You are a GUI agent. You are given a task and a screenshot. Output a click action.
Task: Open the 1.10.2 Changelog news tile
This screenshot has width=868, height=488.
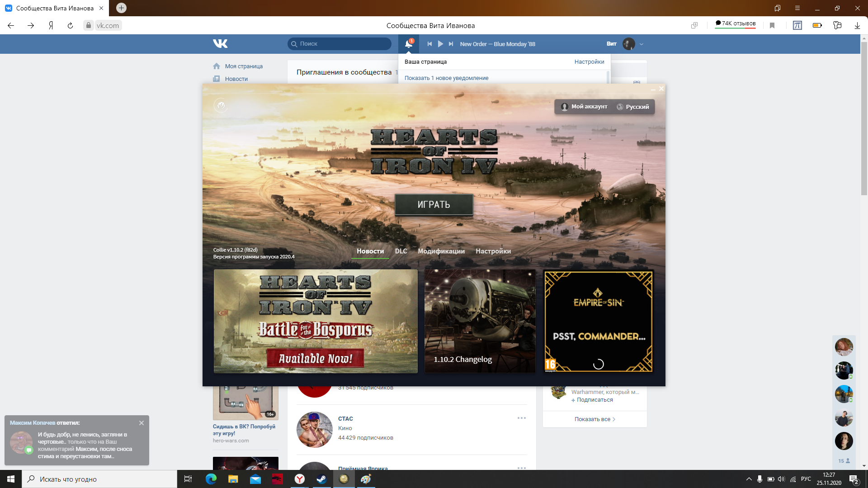tap(480, 321)
